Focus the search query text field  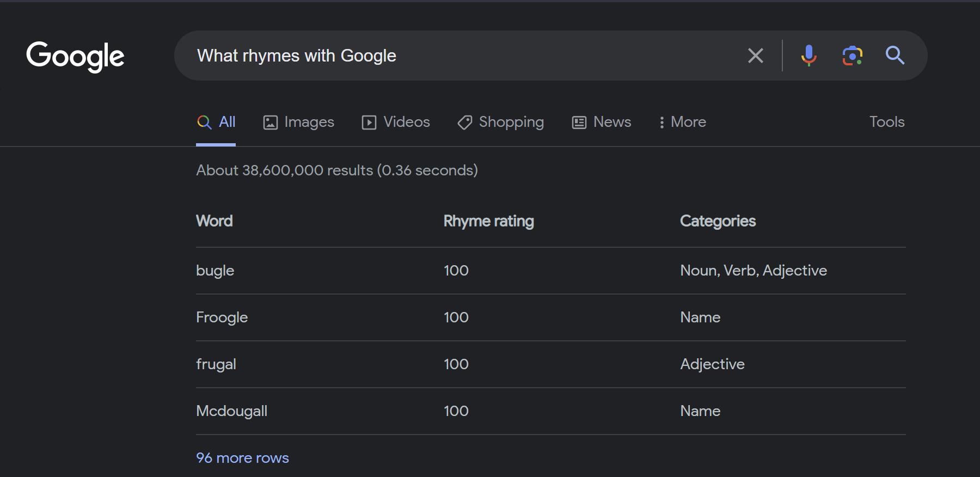(463, 56)
